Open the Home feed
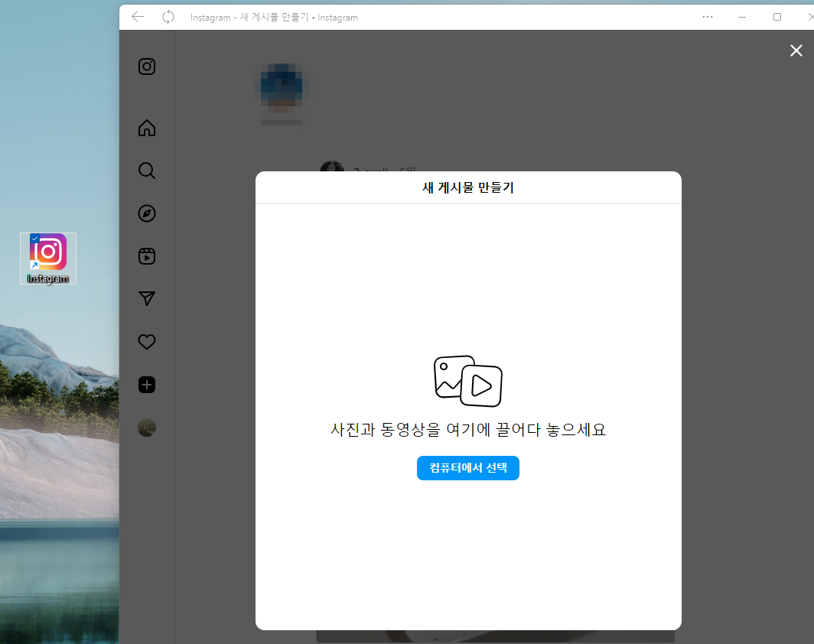 coord(146,128)
